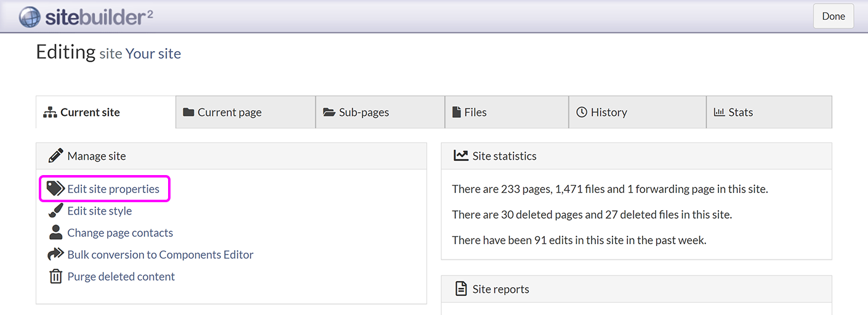Click the Change page contacts link
The width and height of the screenshot is (868, 315).
coord(120,232)
